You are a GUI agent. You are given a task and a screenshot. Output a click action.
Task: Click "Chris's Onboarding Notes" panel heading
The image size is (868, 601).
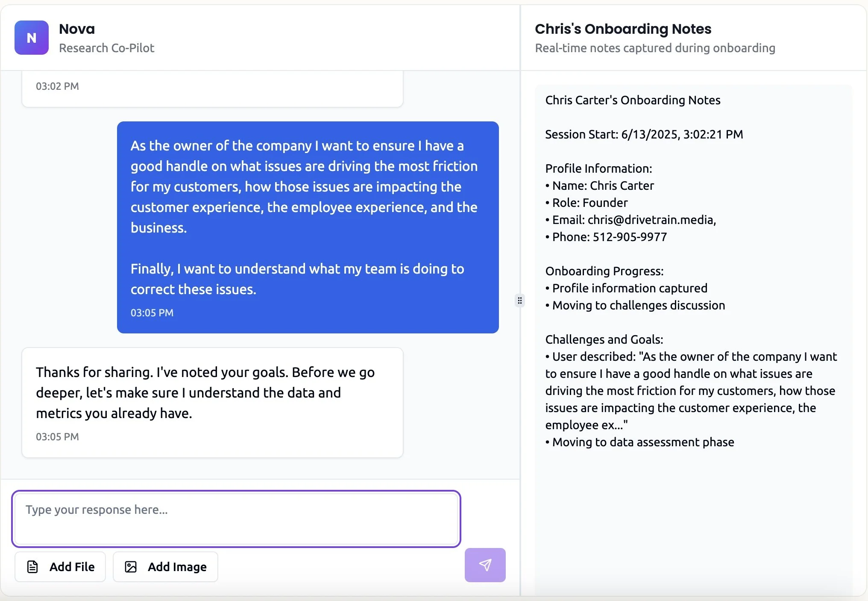pos(623,29)
